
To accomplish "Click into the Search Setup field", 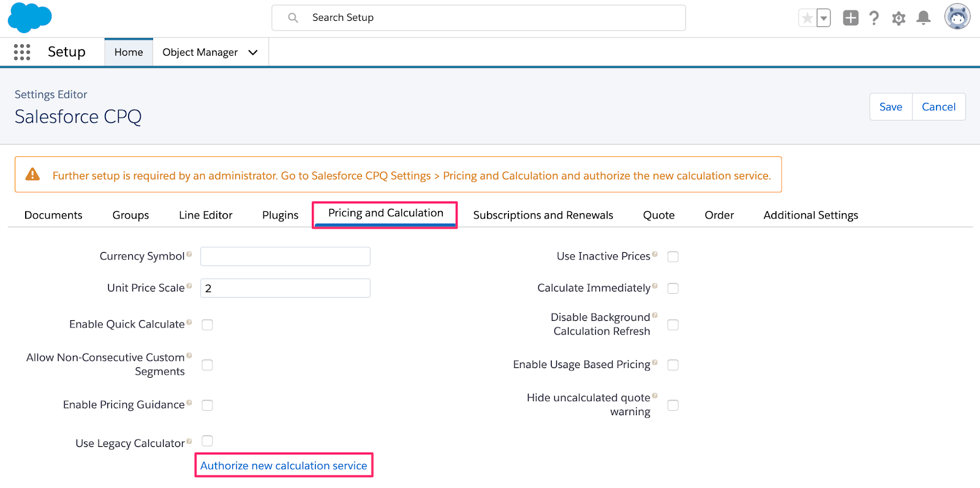I will (479, 18).
